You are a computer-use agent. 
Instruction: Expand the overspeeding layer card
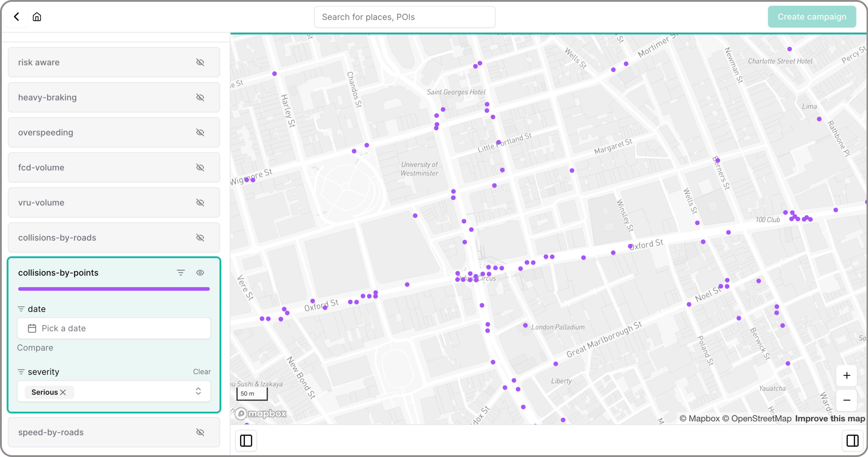pos(101,132)
